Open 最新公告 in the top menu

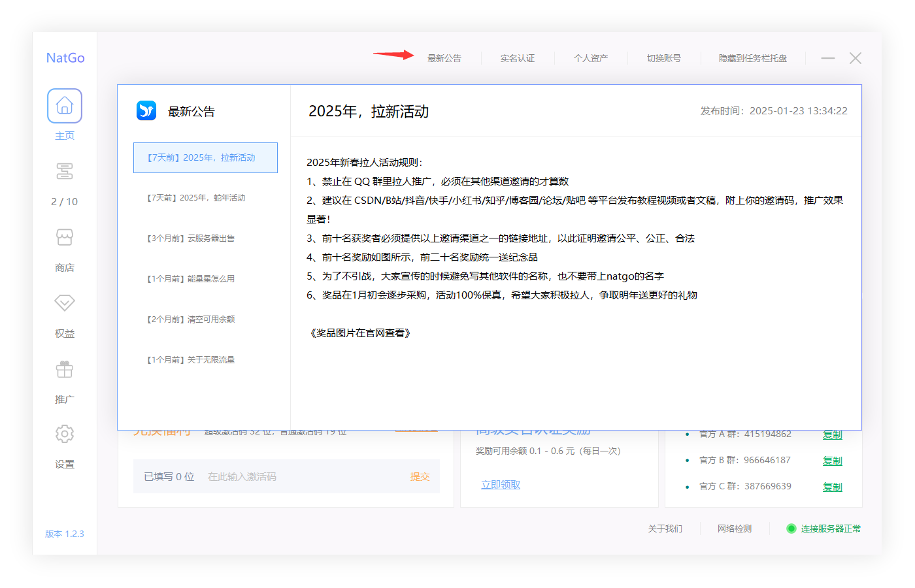(444, 58)
